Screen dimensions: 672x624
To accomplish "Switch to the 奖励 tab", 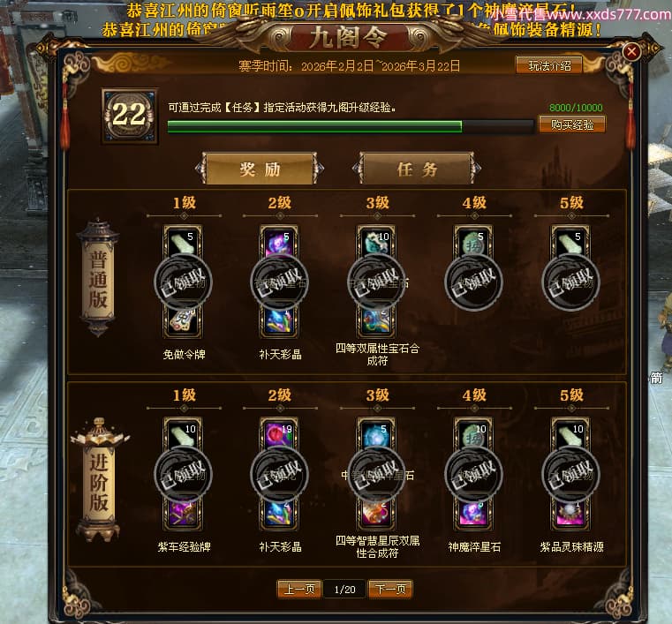I will point(260,169).
